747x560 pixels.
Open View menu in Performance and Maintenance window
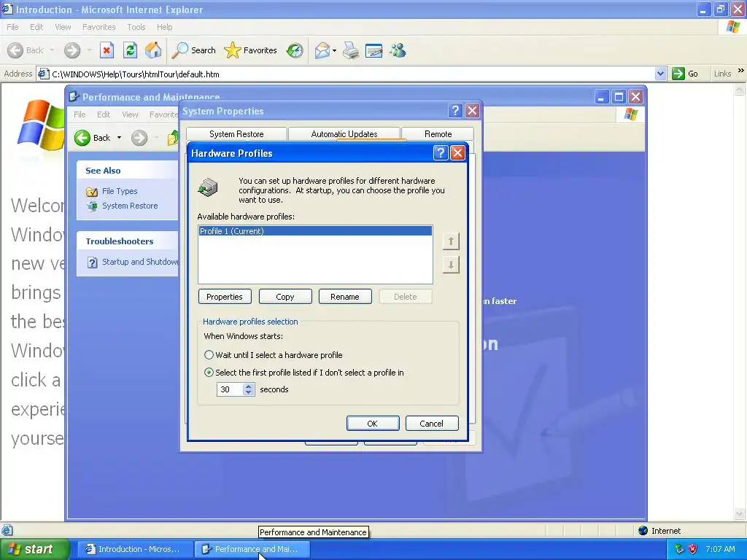pos(130,114)
